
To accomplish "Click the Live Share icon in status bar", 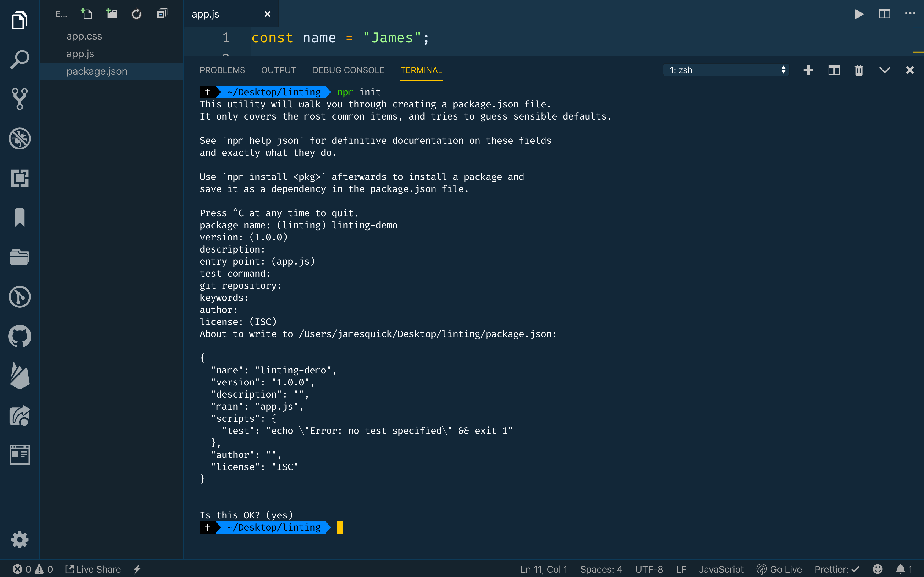I will [93, 568].
